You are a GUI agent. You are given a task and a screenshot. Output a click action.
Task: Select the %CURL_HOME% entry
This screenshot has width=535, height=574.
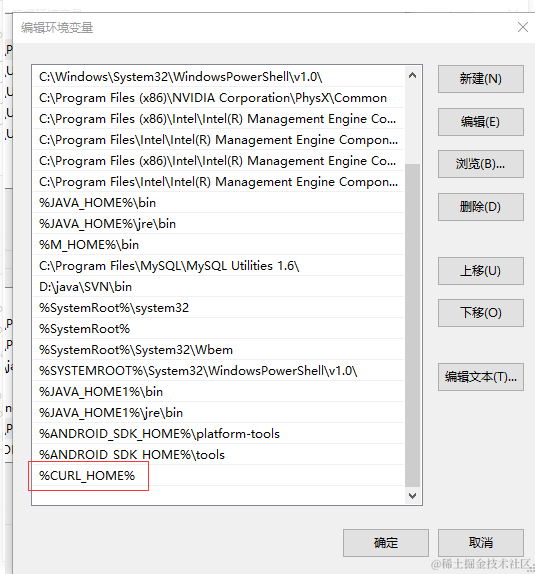click(x=218, y=476)
